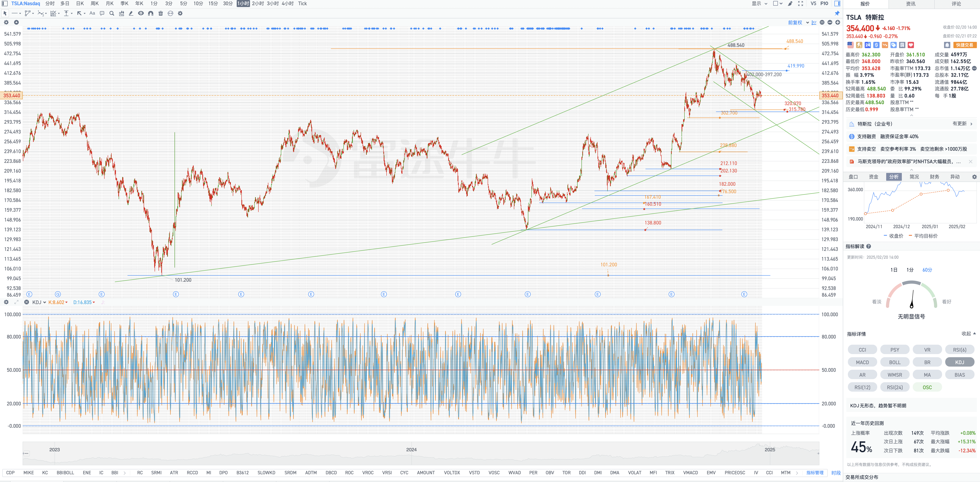Image resolution: width=980 pixels, height=482 pixels.
Task: Click the sync drawings icon
Action: tap(170, 13)
